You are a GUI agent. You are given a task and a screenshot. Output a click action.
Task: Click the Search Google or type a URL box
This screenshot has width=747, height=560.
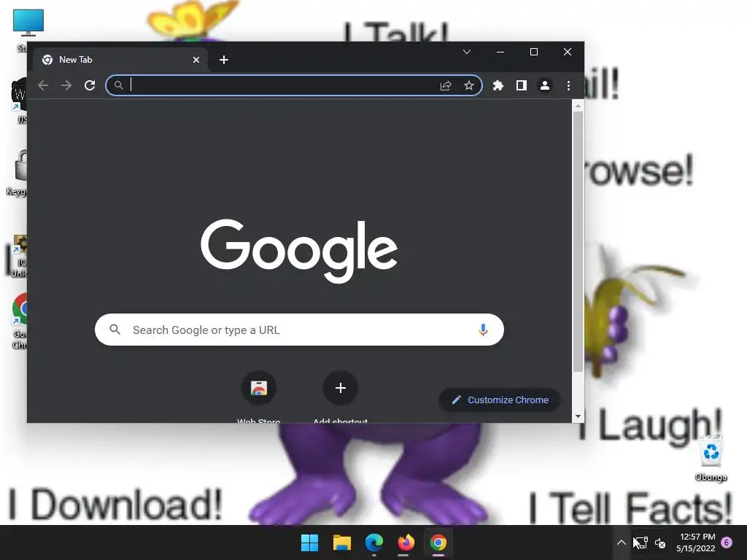click(299, 330)
